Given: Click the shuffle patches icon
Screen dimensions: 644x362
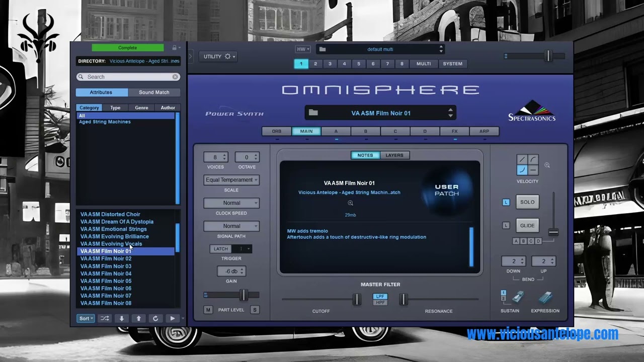Looking at the screenshot, I should [104, 318].
